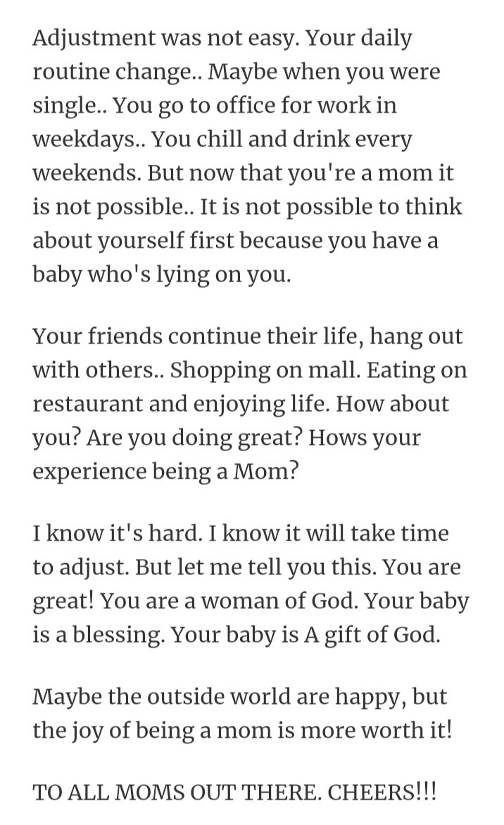Viewport: 504px width, 825px height.
Task: Click the phrase 'But now that you're a mom'
Action: 290,173
